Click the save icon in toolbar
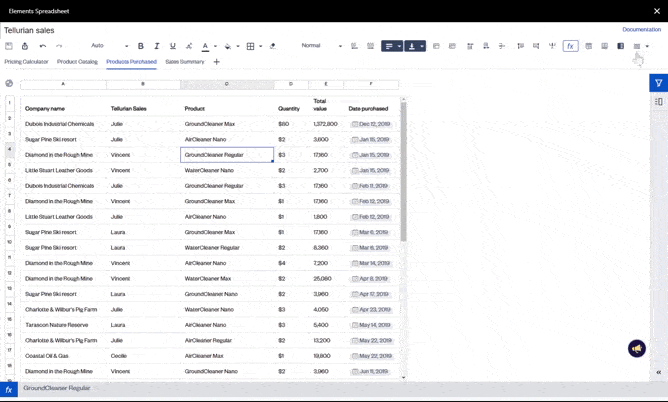 9,46
